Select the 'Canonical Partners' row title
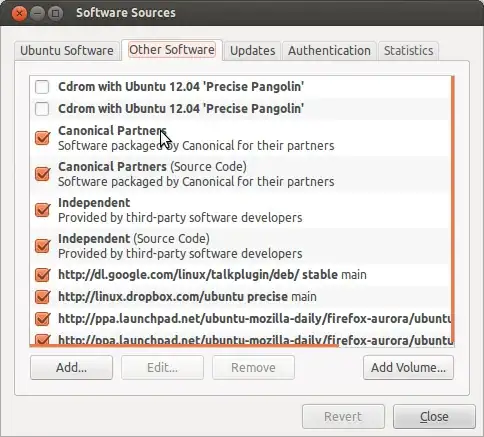Screen dimensions: 484x437 [x=112, y=131]
